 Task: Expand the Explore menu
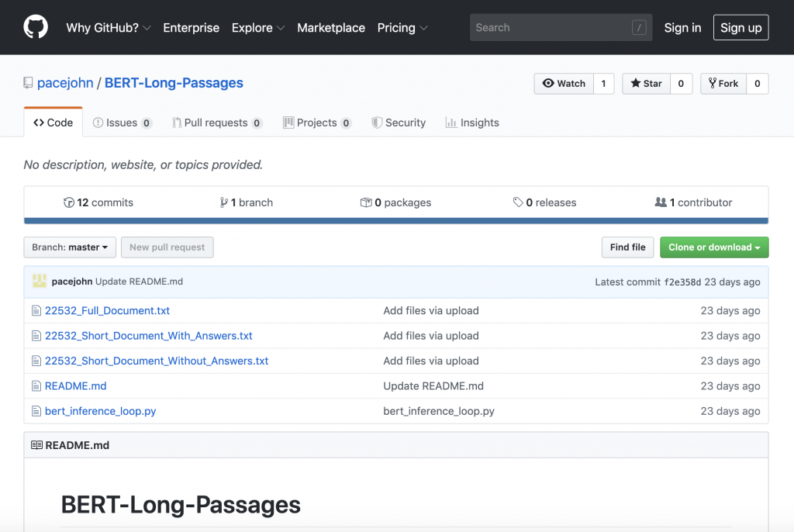pyautogui.click(x=257, y=28)
